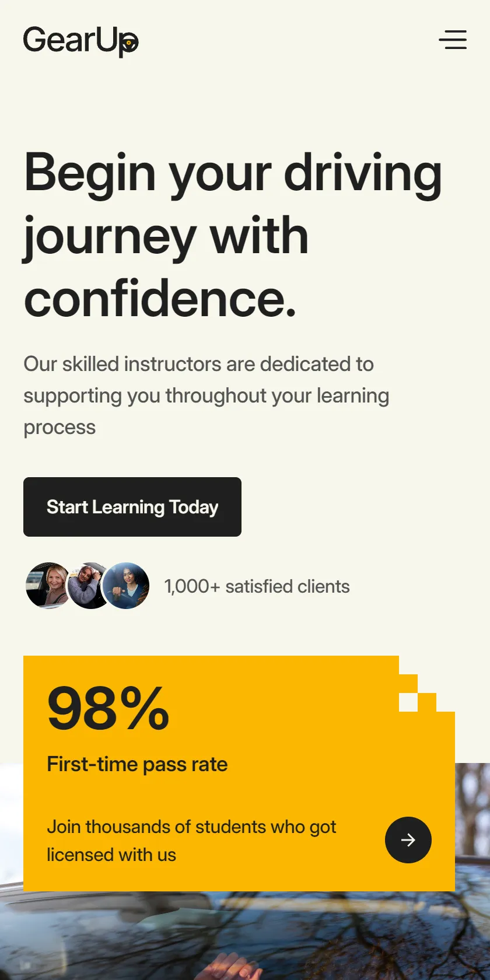The image size is (490, 980).
Task: Select the third client avatar in car
Action: 126,586
